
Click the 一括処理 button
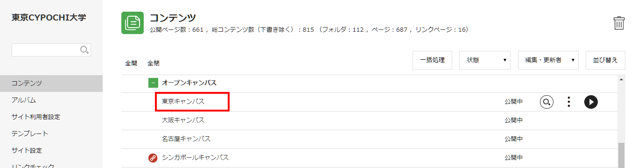432,60
